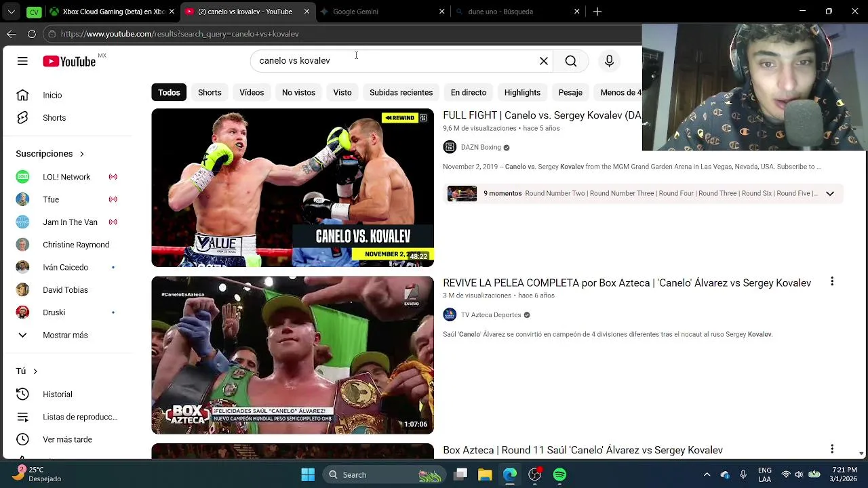
Task: Select the Visto filter chip
Action: [342, 92]
